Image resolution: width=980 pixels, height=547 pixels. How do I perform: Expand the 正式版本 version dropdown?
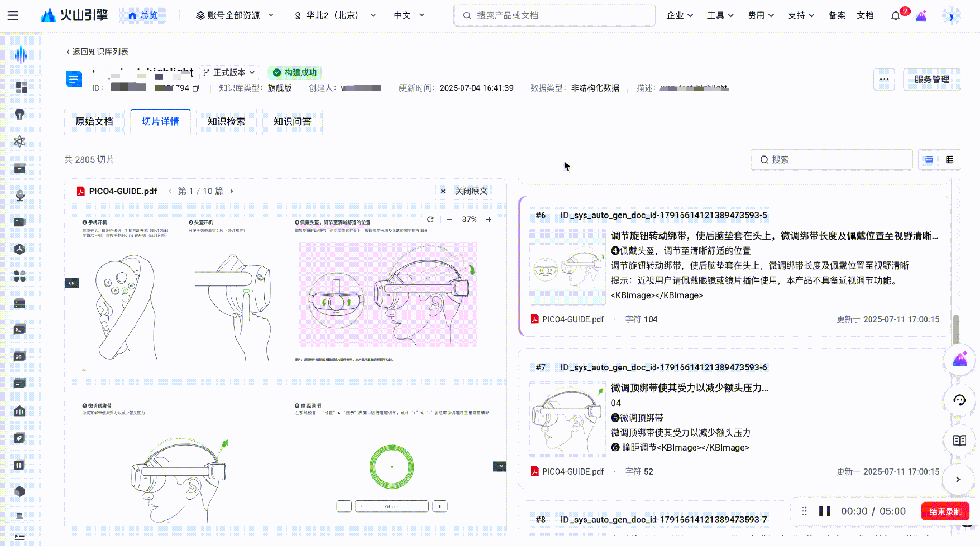229,72
